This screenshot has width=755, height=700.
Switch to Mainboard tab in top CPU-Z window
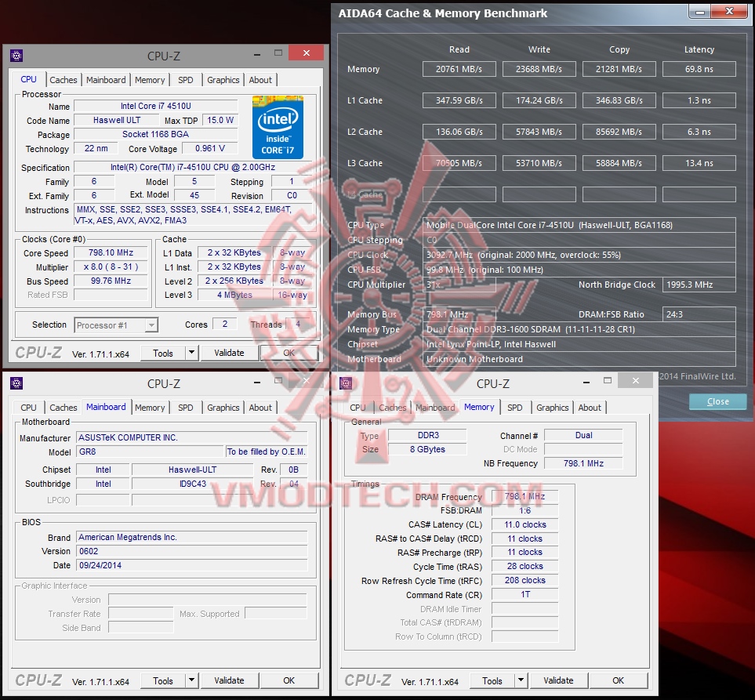tap(106, 80)
